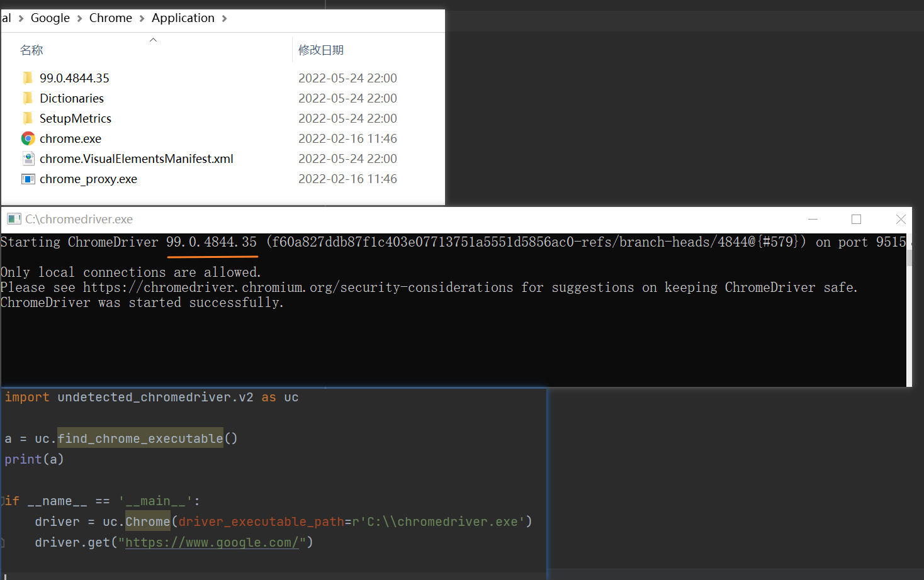This screenshot has width=924, height=580.
Task: Click the highlighted find_chrome_executable symbol in the code
Action: coord(140,438)
